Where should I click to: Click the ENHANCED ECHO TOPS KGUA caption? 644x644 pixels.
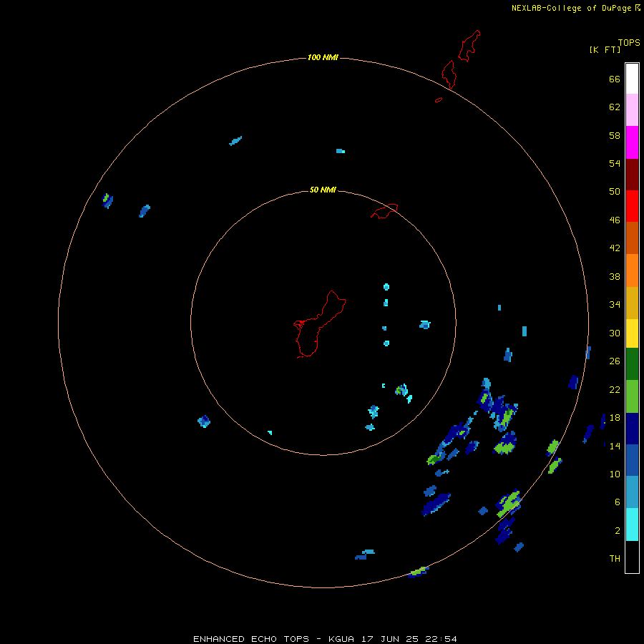pyautogui.click(x=325, y=639)
